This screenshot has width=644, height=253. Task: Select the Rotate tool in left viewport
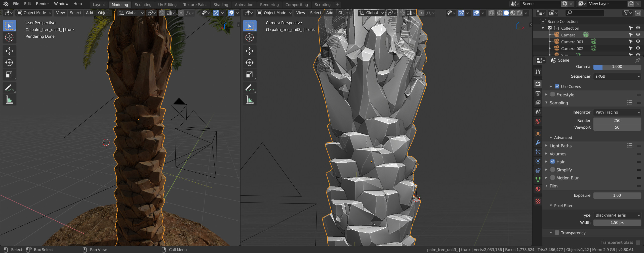pyautogui.click(x=9, y=63)
